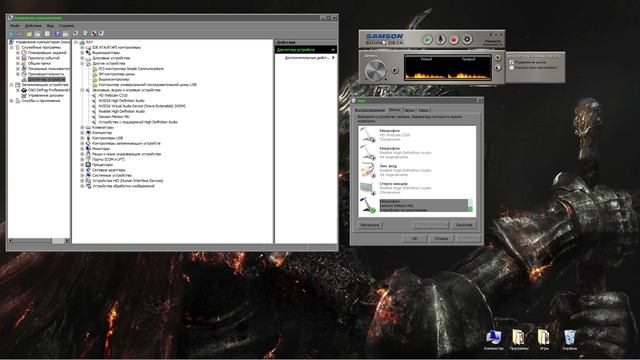Select Просмотр событий in left tree
The height and width of the screenshot is (360, 640).
click(x=44, y=58)
